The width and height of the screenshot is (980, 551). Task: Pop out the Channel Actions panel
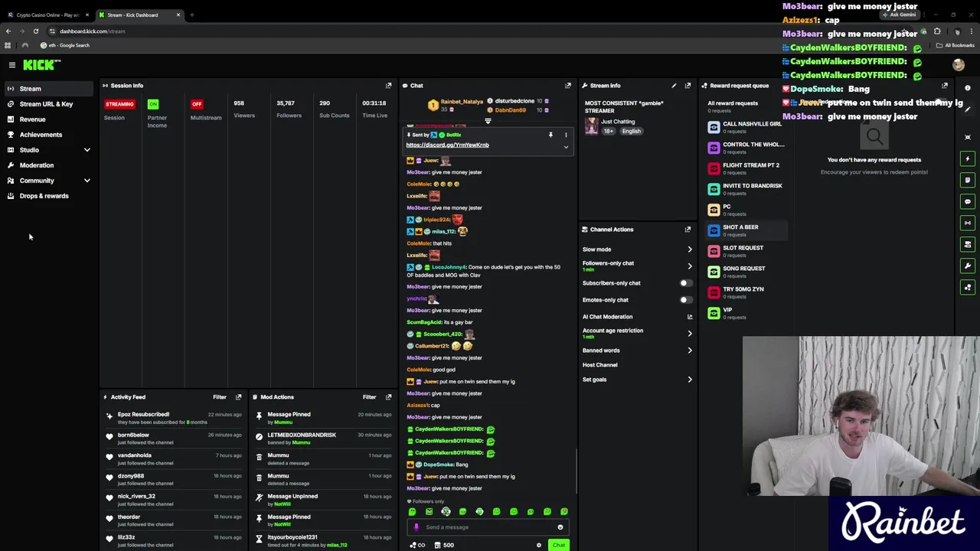tap(688, 230)
